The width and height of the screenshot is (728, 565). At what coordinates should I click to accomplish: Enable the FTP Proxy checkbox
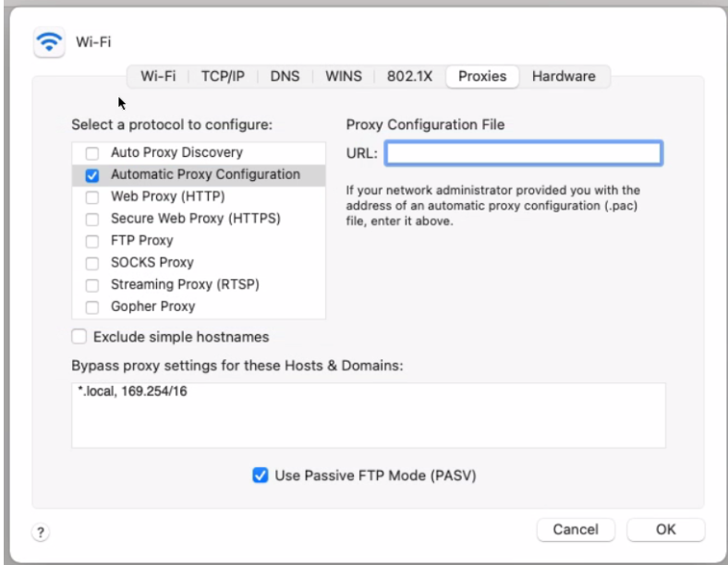coord(91,241)
